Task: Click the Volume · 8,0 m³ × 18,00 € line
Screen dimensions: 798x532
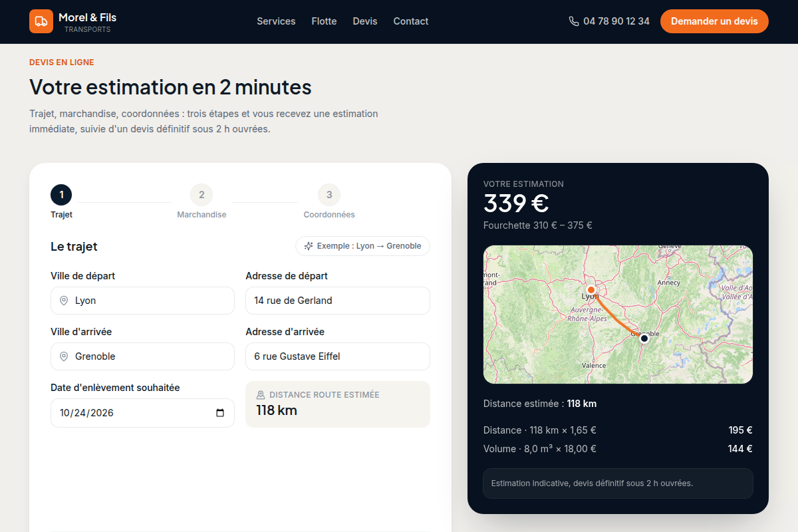Action: click(x=540, y=449)
